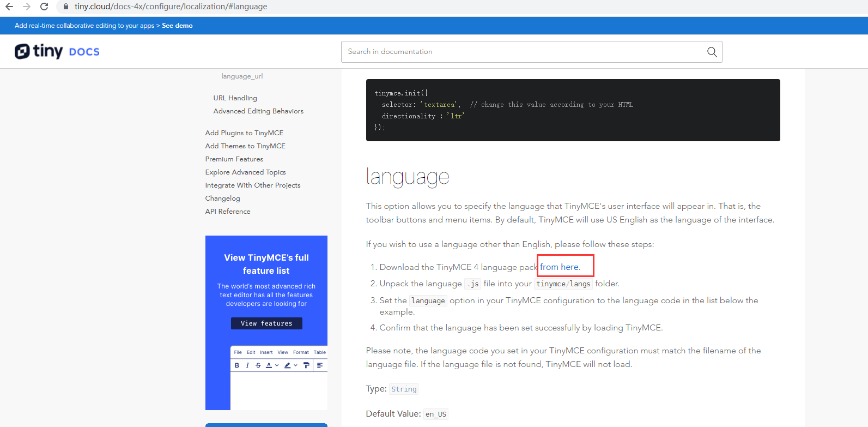
Task: Open Add Themes to TinyMCE
Action: 245,146
